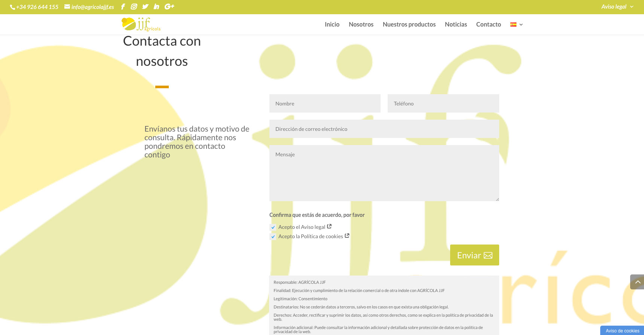Open the Spanish flag language dropdown
Image resolution: width=644 pixels, height=335 pixels.
[x=516, y=25]
